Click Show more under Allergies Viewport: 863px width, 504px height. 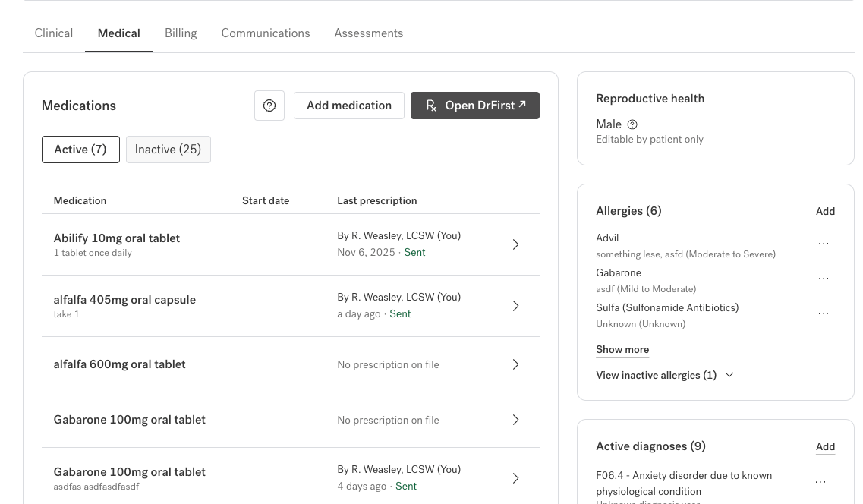coord(622,350)
